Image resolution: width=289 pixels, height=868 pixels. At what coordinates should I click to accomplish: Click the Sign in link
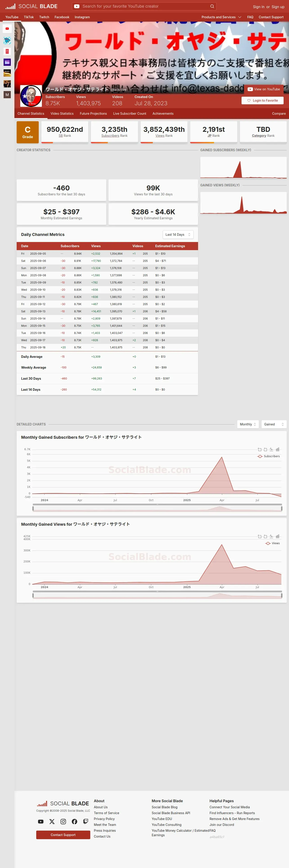click(x=259, y=7)
